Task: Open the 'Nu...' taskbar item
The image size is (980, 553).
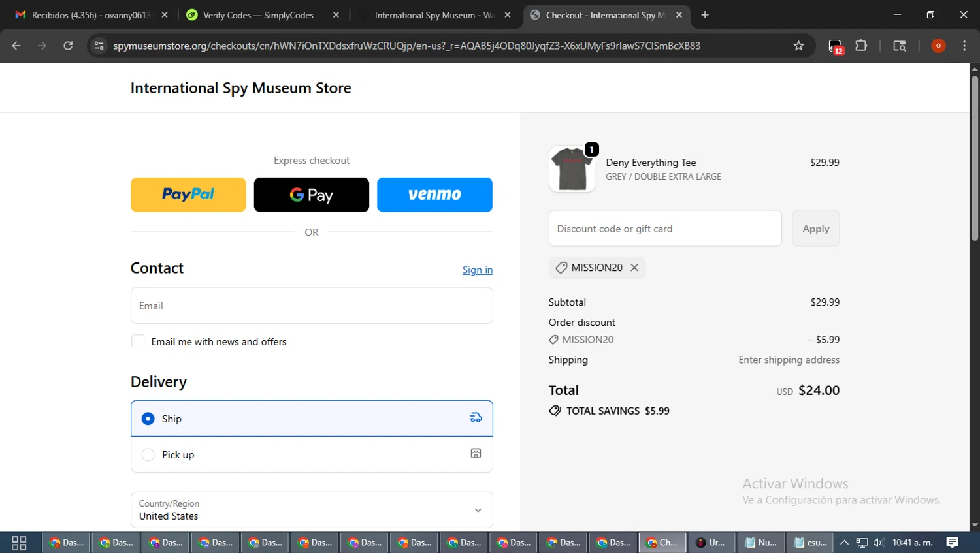Action: click(x=761, y=543)
